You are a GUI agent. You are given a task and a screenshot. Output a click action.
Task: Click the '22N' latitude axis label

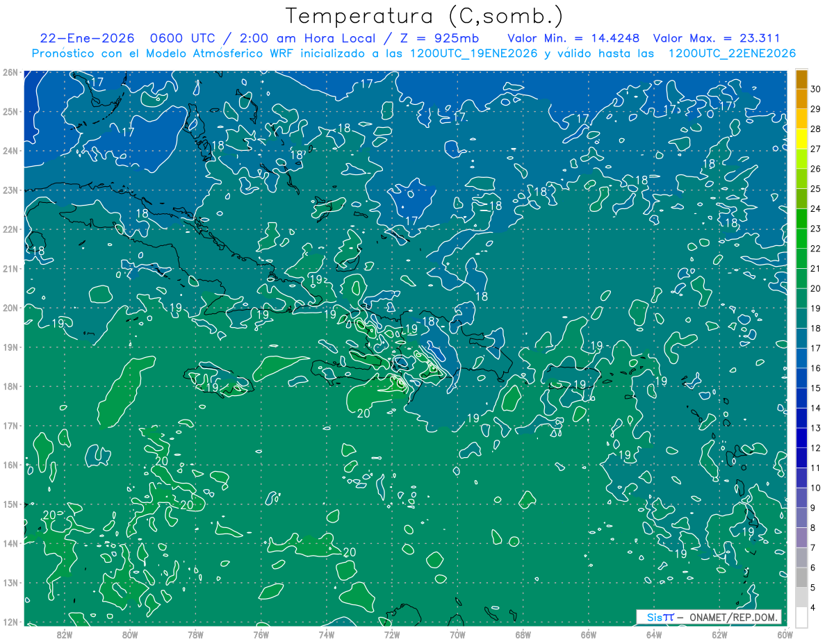point(10,229)
